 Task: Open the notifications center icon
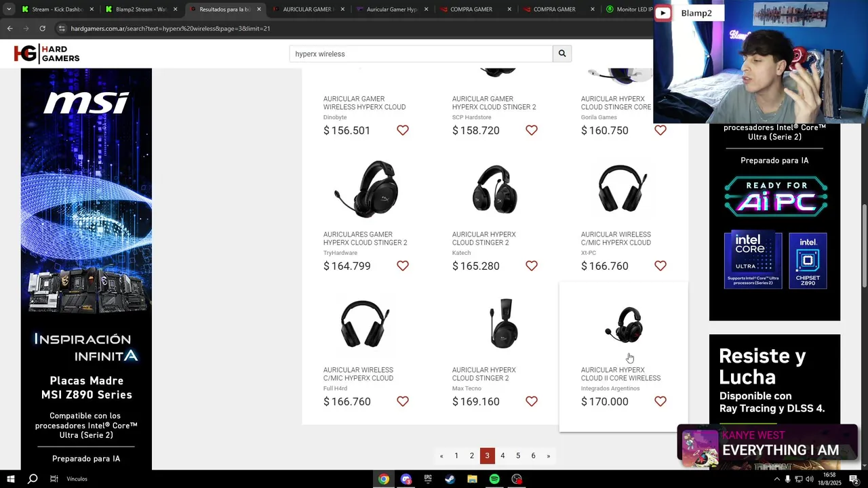click(854, 479)
